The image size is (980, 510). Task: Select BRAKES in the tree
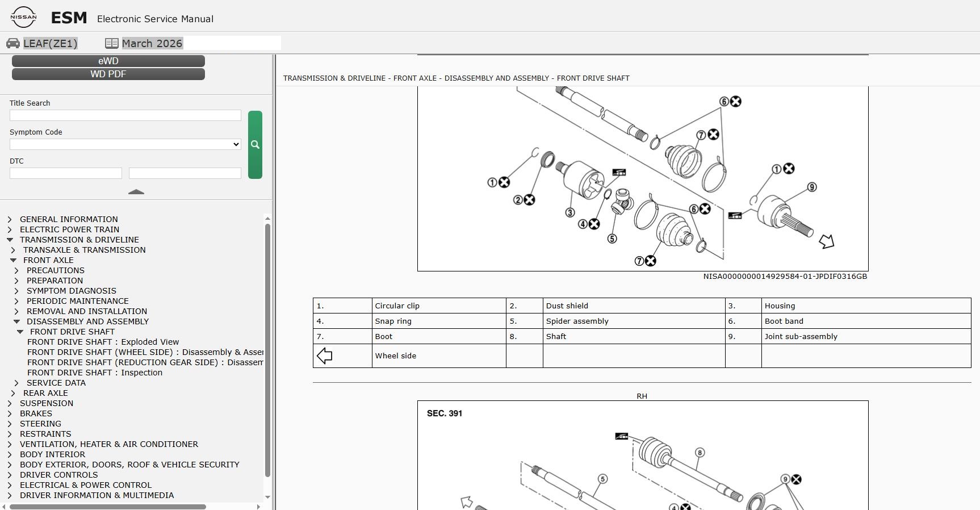click(x=36, y=413)
